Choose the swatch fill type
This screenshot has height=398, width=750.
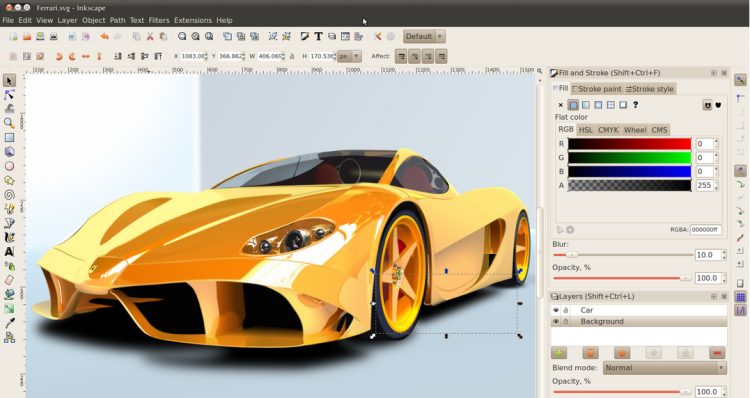623,105
